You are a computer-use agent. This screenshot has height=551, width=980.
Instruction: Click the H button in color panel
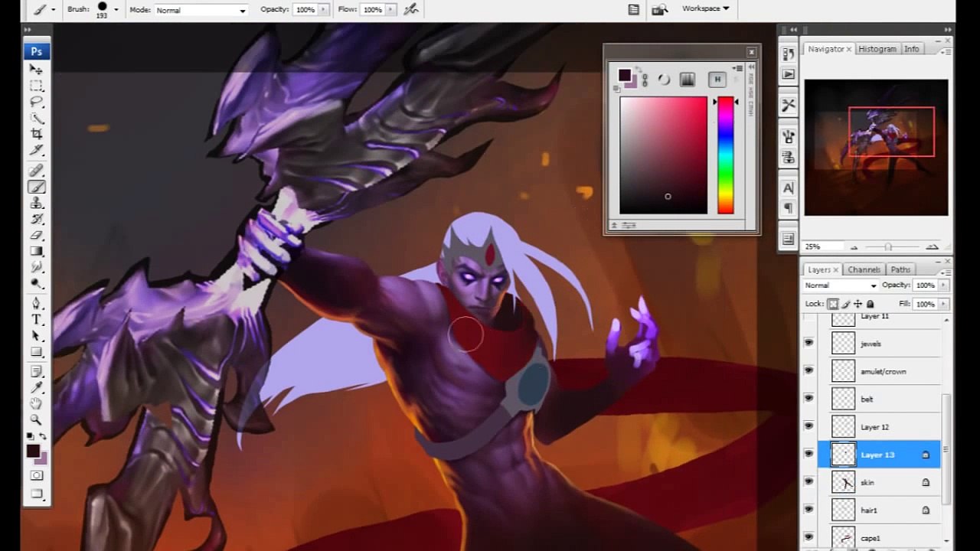pos(717,80)
